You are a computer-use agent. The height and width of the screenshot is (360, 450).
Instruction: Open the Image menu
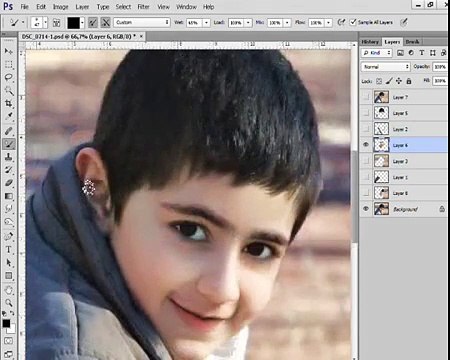[x=60, y=7]
